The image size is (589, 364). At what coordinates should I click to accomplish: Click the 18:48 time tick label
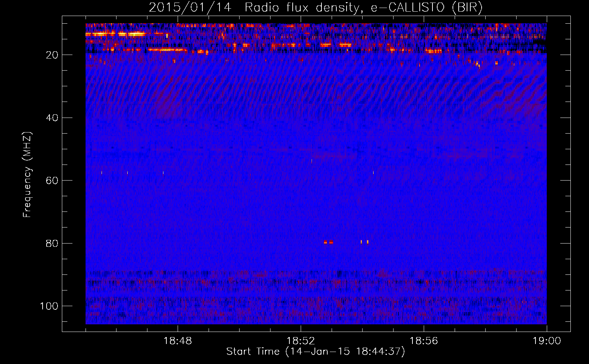coord(178,341)
